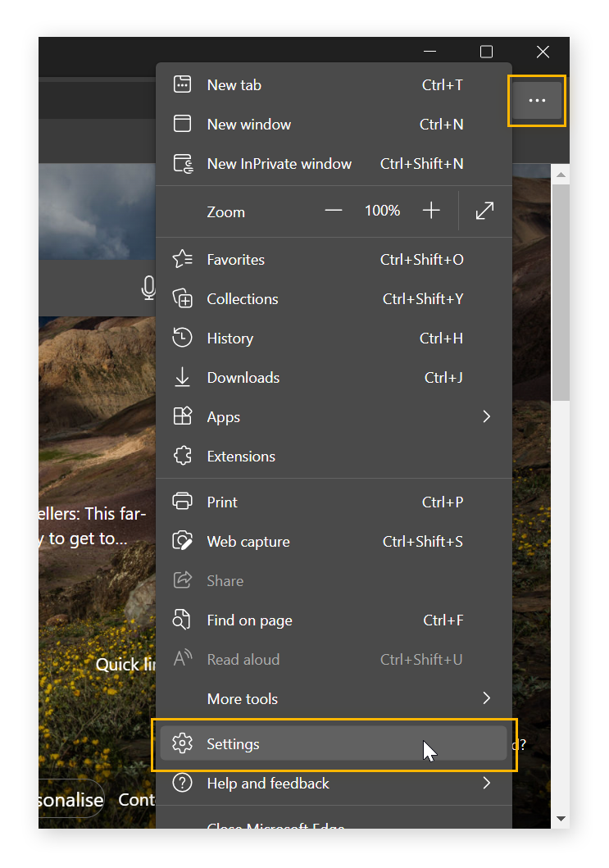Click the microphone icon in the search bar

(148, 288)
